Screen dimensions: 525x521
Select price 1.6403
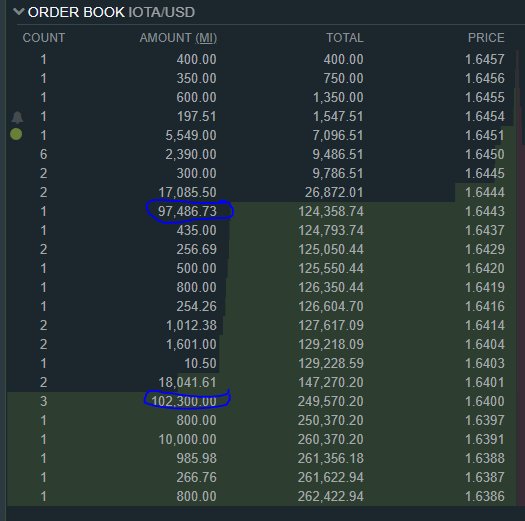pyautogui.click(x=484, y=363)
